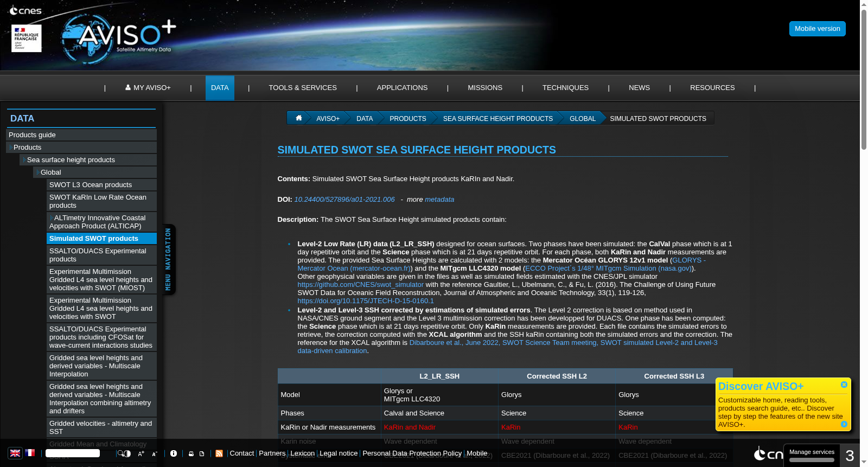Viewport: 868px width, 467px height.
Task: Collapse the MENU NAVIGATION side tab
Action: click(169, 259)
